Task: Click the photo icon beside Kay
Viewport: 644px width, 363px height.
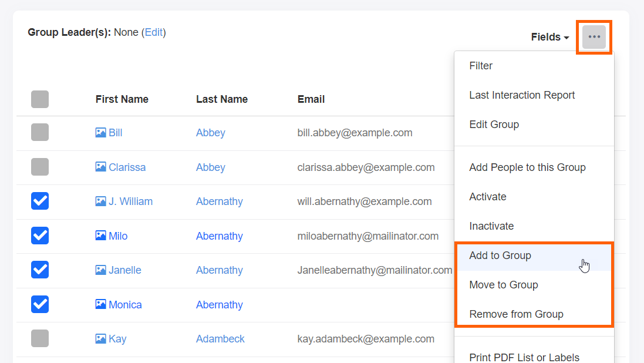Action: click(x=100, y=338)
